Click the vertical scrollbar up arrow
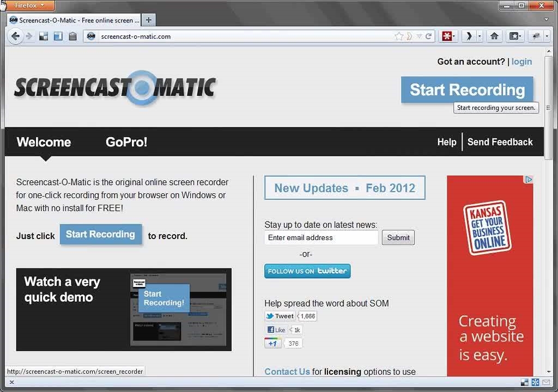This screenshot has width=558, height=392. coord(549,51)
